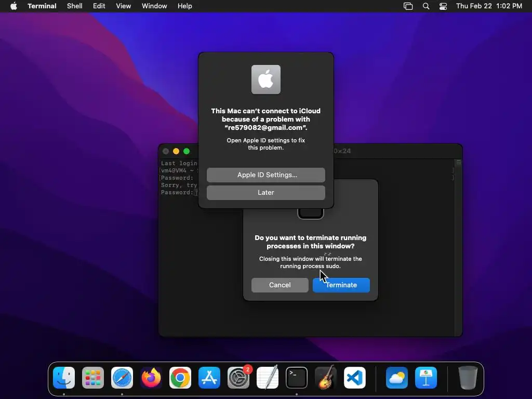Open the Terminal app menu
Screen dimensions: 532x399
[42, 6]
